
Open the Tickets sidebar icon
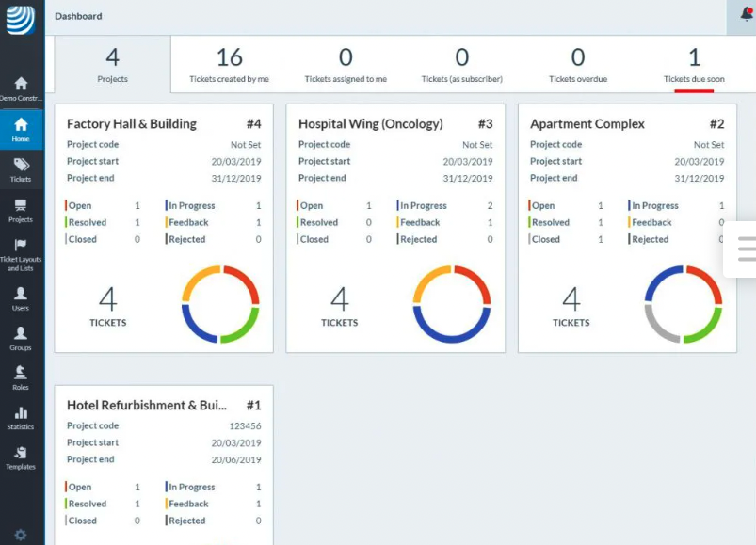click(x=21, y=169)
